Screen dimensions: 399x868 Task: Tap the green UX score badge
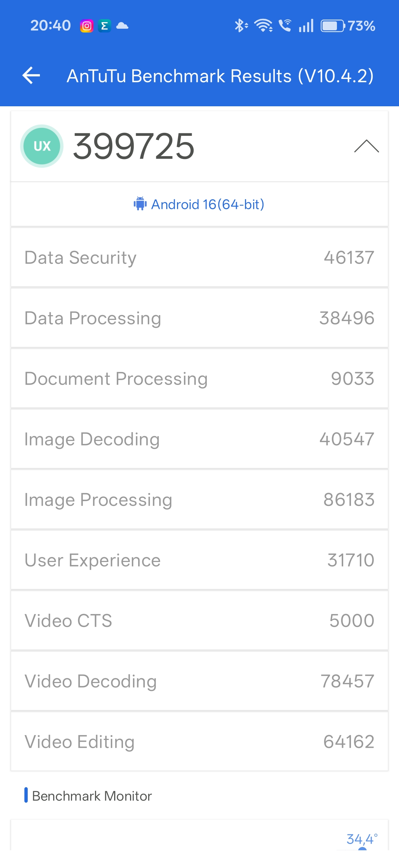pyautogui.click(x=42, y=146)
